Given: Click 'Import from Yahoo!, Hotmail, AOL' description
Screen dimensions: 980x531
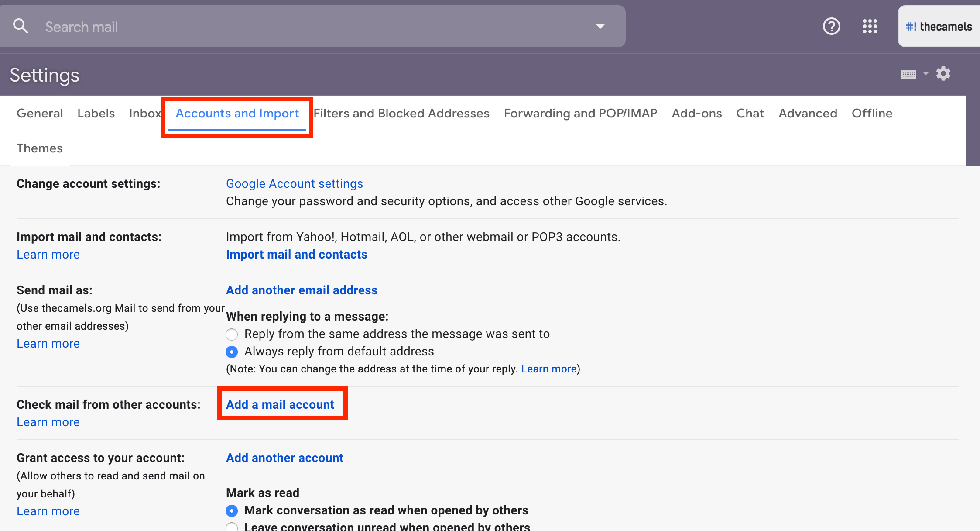Looking at the screenshot, I should [x=423, y=237].
